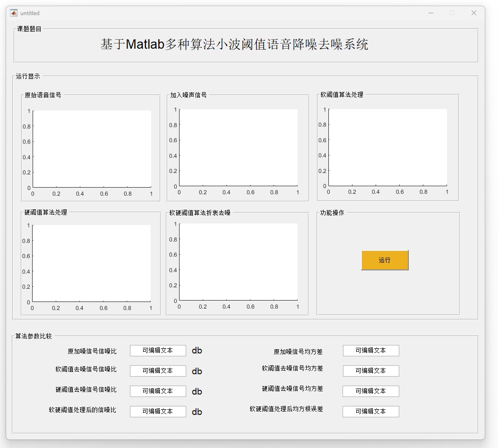
Task: Click the 软阈值去噪信号均方差 label
Action: pos(292,368)
